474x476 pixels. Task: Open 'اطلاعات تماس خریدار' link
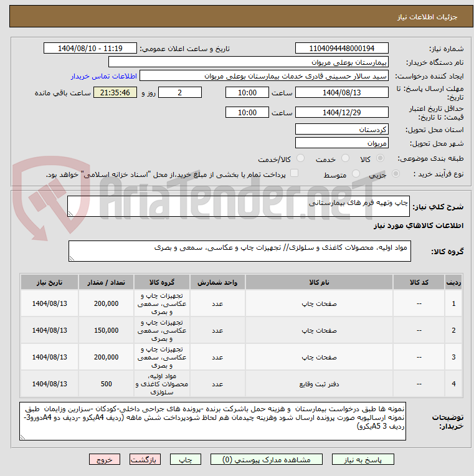coord(104,76)
